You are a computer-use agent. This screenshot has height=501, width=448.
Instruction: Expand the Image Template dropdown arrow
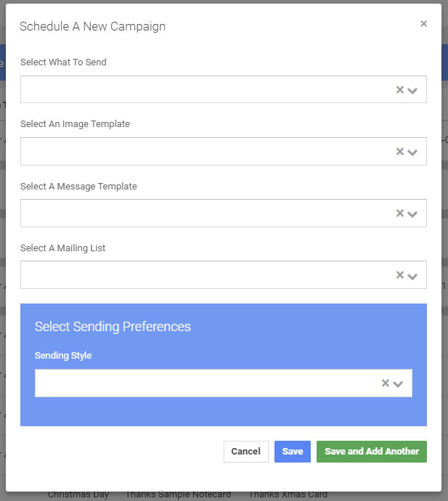[413, 152]
